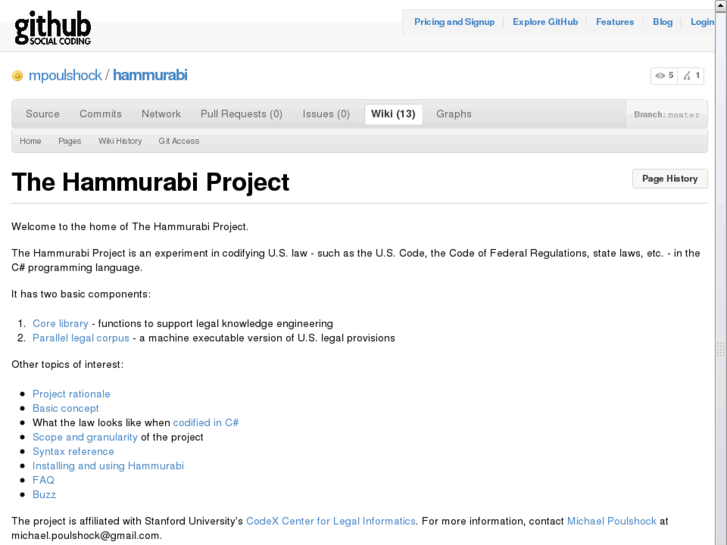Follow the Parallel legal corpus link
727x545 pixels.
coord(80,338)
